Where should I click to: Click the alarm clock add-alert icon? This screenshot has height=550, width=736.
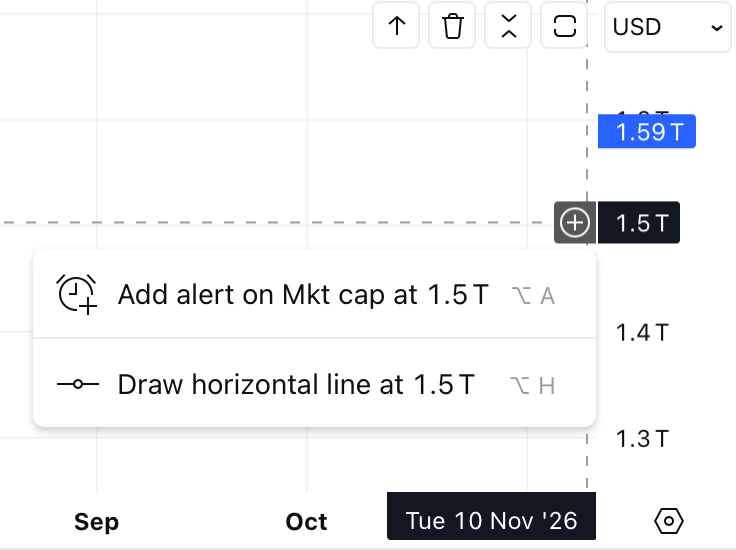point(77,294)
